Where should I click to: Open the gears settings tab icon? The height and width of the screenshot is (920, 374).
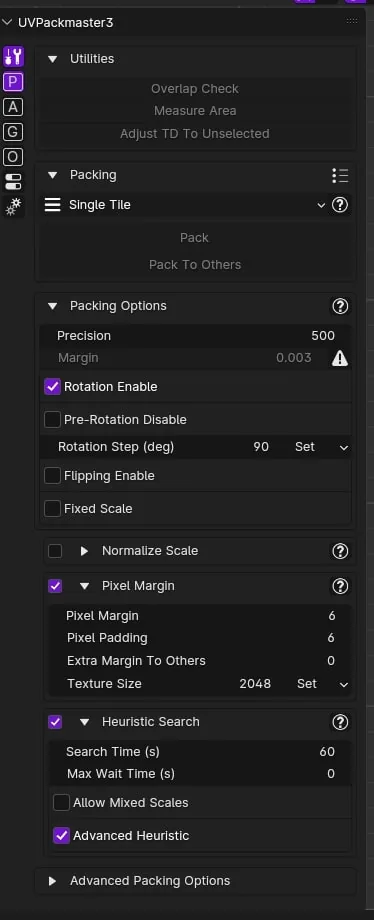point(13,207)
